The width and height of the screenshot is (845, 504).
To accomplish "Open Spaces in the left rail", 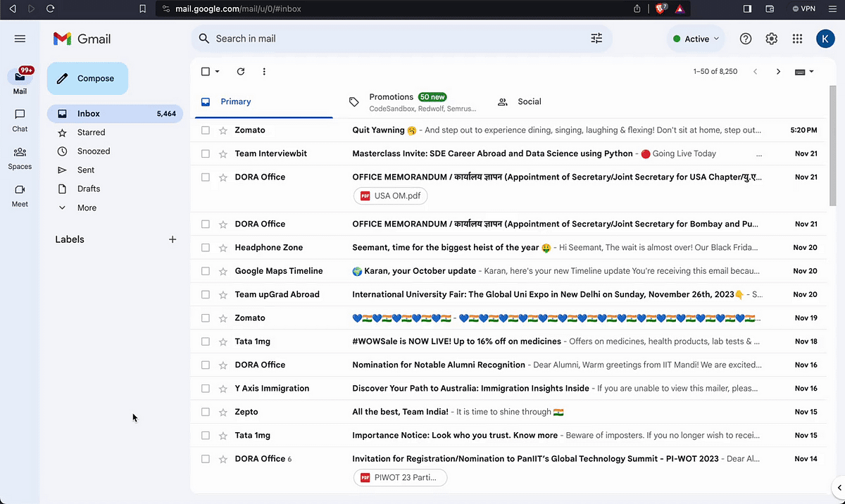I will pos(20,158).
